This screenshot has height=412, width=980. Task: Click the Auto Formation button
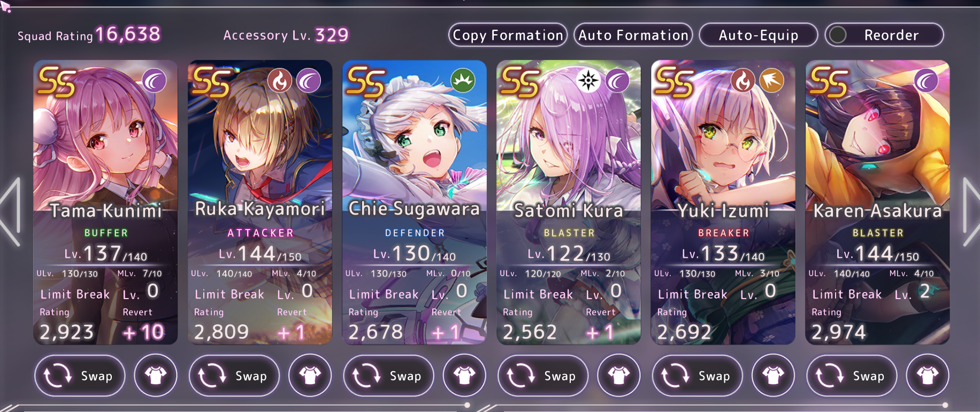[x=633, y=35]
